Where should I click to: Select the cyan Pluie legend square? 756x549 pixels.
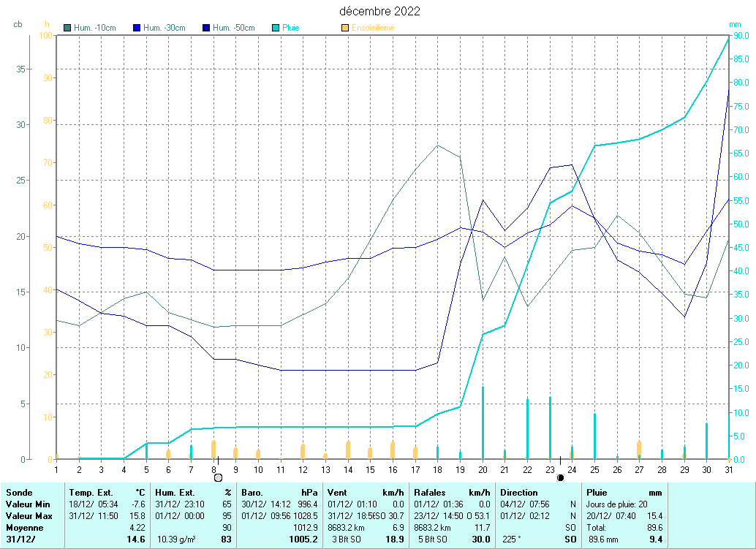(x=276, y=28)
